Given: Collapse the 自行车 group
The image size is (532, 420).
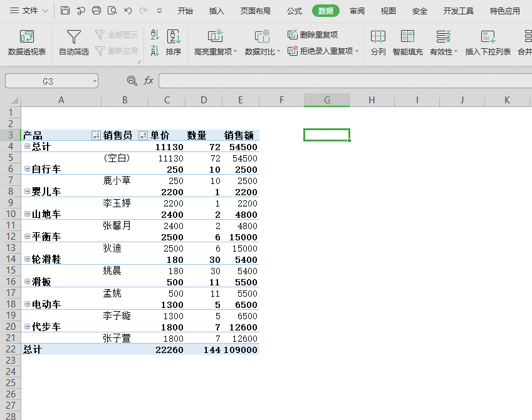Looking at the screenshot, I should [27, 169].
